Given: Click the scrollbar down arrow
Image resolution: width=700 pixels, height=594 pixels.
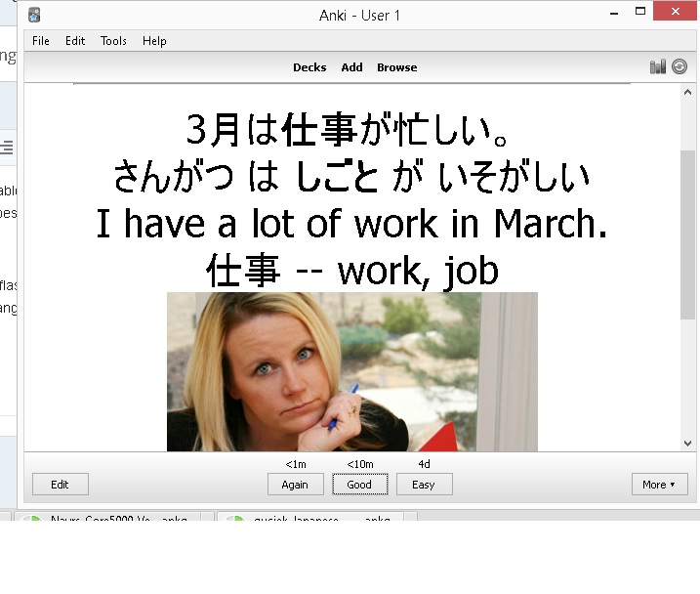Looking at the screenshot, I should [x=688, y=443].
